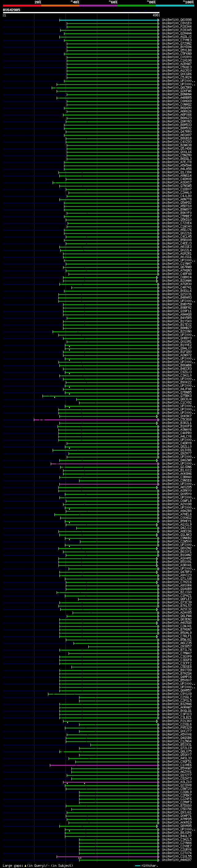Select hit UniRef100_C3BH40
Image resolution: width=197 pixels, height=868 pixels.
tap(177, 477)
